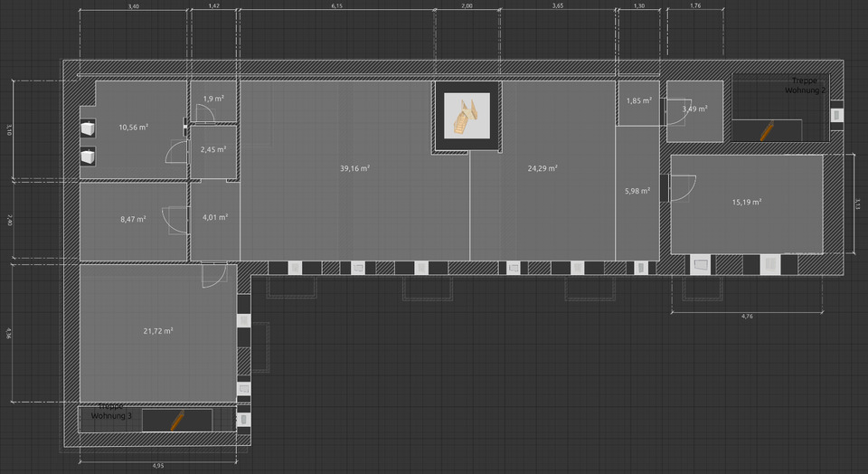Select the 4,95 dimension at the bottom
The image size is (868, 474).
[158, 466]
